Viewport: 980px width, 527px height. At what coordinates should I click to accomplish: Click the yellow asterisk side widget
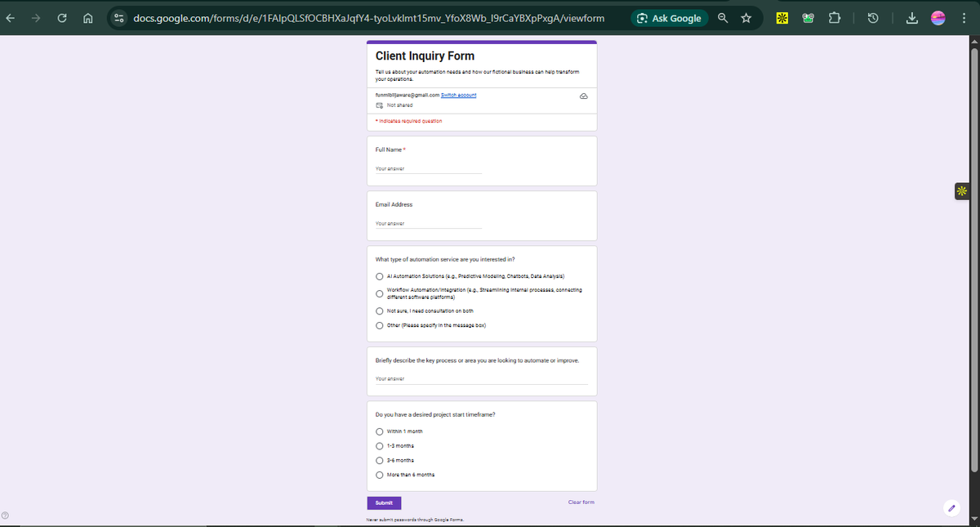tap(961, 192)
